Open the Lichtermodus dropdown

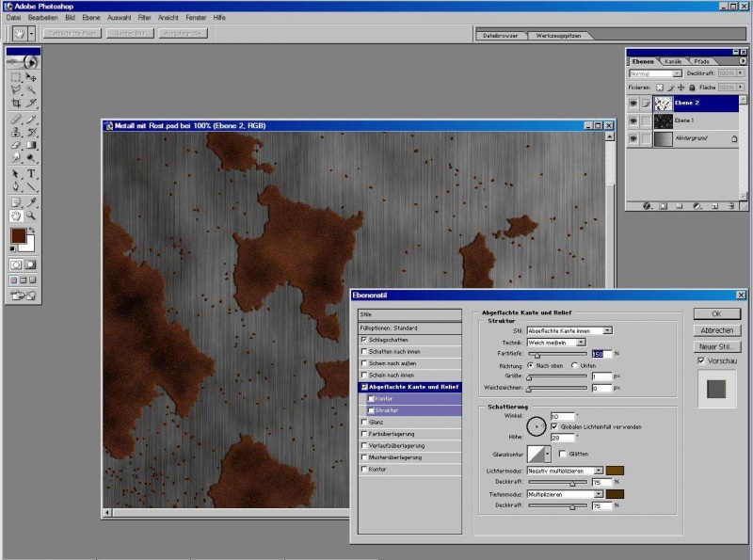point(598,470)
